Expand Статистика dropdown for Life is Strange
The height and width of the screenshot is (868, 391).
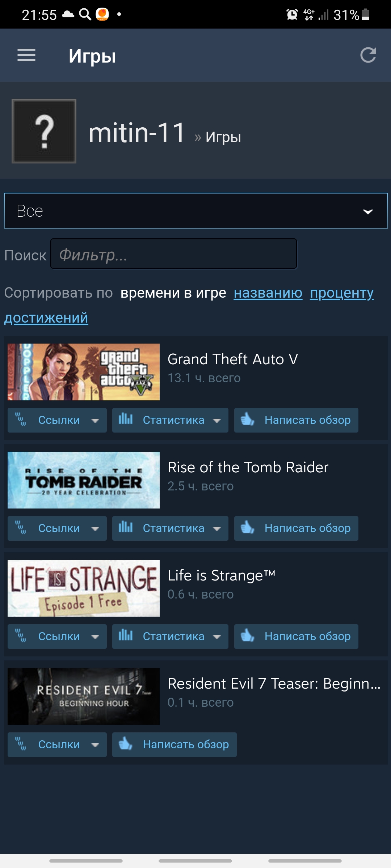(x=170, y=637)
